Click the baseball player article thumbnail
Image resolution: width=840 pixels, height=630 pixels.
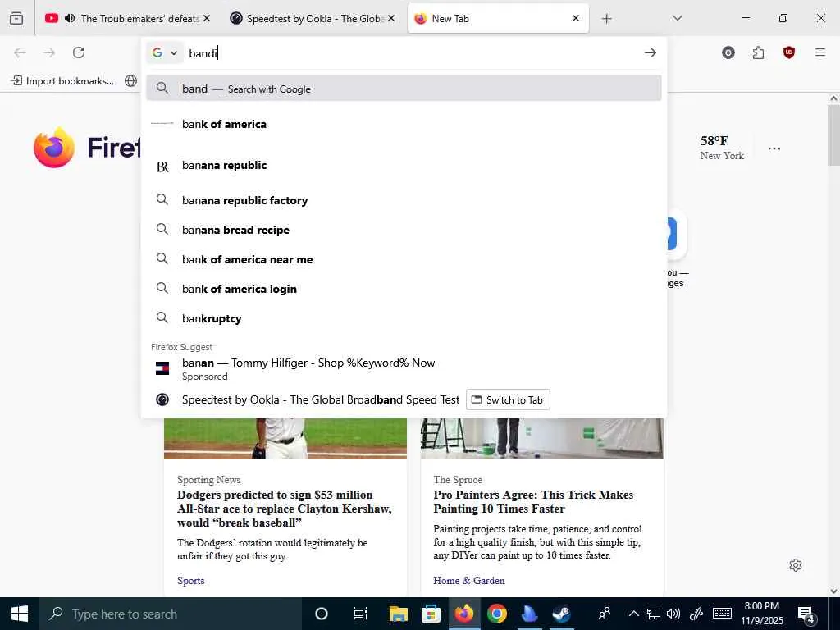tap(285, 439)
